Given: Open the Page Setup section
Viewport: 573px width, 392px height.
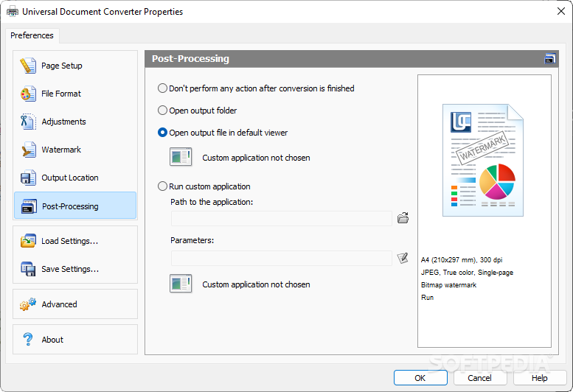Looking at the screenshot, I should coord(75,66).
